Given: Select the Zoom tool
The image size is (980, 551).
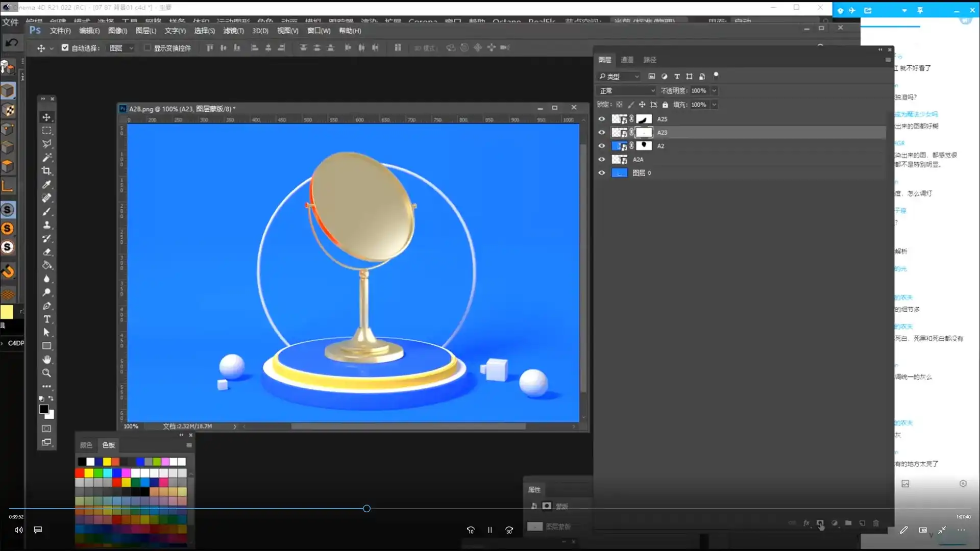Looking at the screenshot, I should [46, 373].
